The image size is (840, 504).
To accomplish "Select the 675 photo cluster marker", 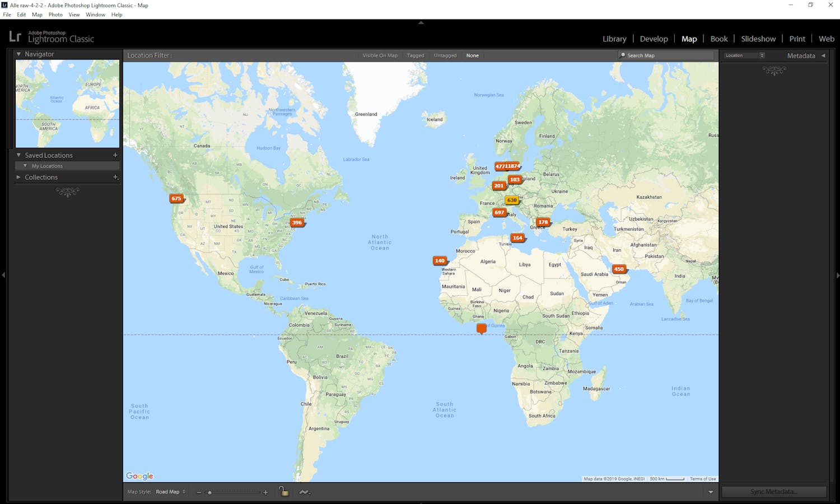I will (x=176, y=199).
